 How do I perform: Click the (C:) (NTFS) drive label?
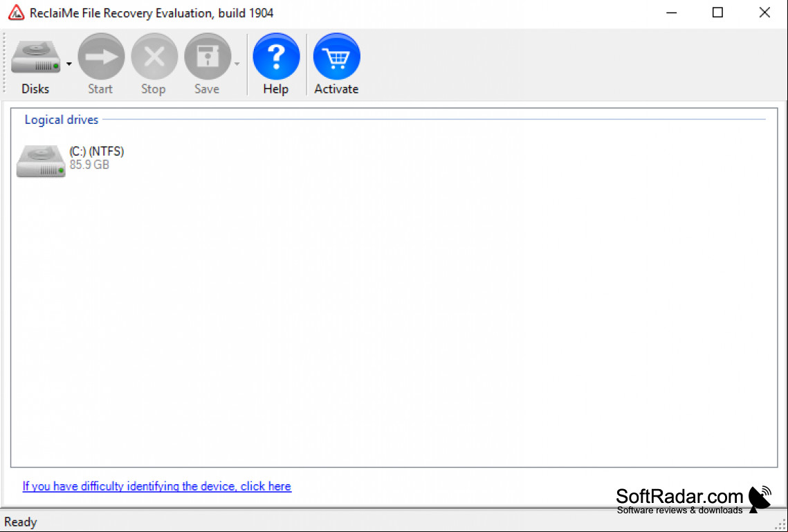[x=96, y=152]
